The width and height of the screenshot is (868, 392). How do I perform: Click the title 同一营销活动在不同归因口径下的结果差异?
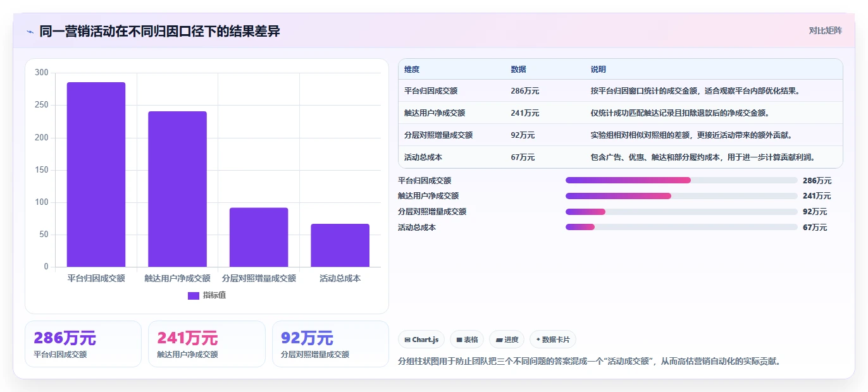[159, 31]
